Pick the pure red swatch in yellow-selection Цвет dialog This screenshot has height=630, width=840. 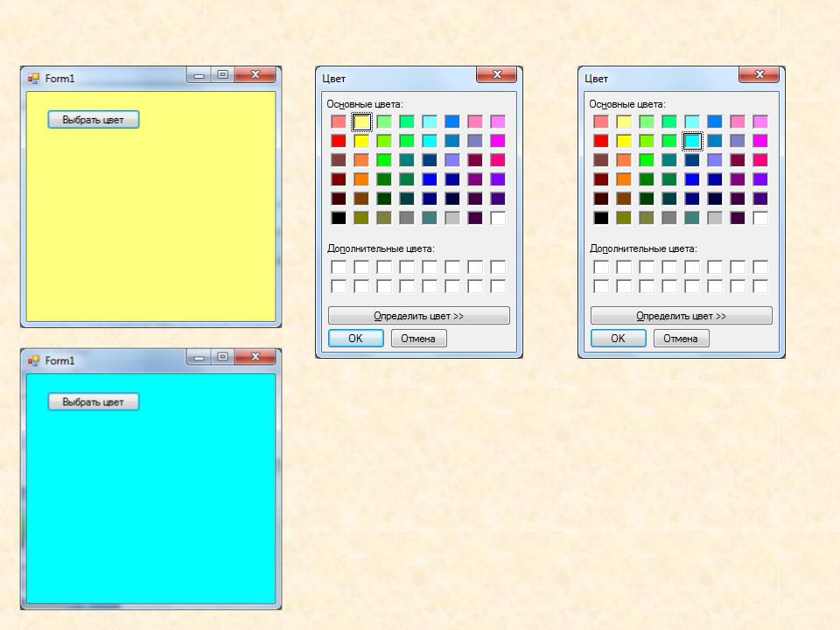point(339,141)
